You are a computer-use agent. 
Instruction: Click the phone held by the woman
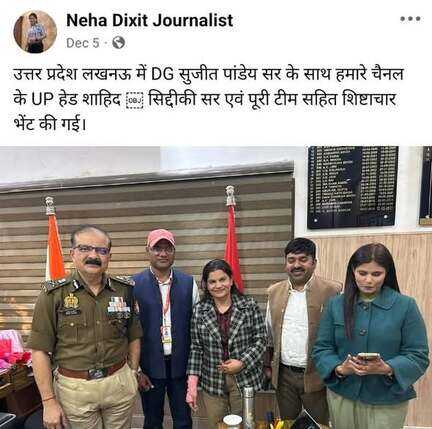367,356
